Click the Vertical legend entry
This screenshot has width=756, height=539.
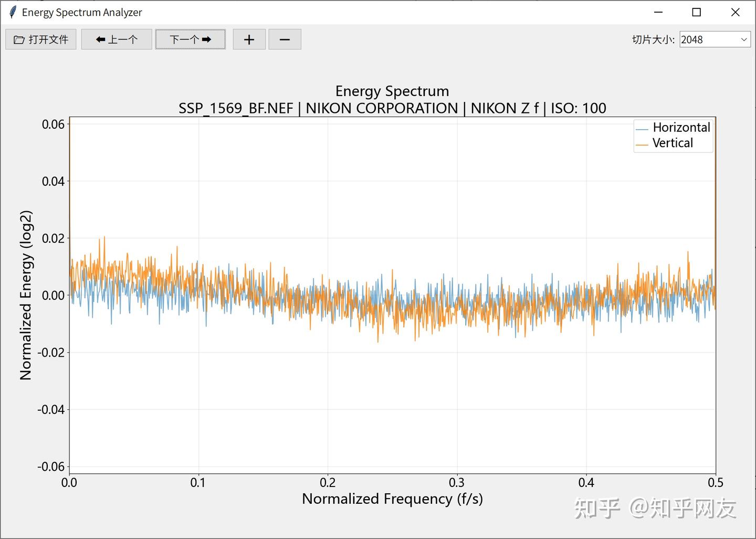[665, 143]
